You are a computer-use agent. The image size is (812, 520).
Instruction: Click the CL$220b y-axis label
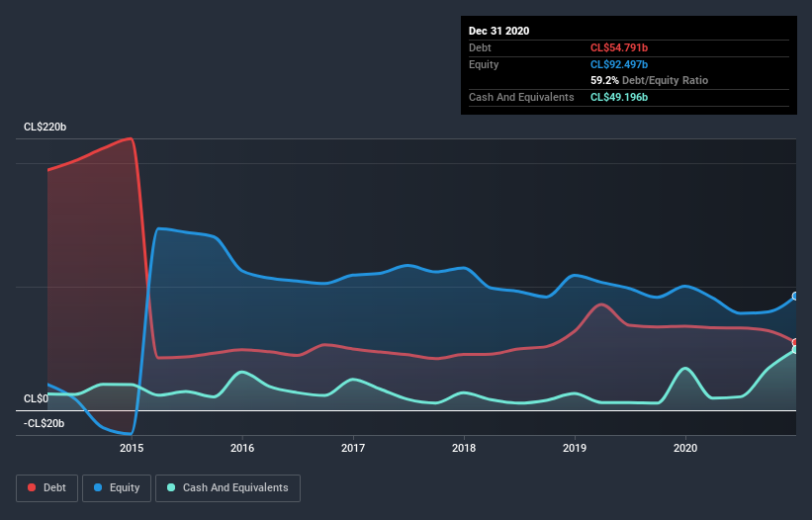pos(45,128)
